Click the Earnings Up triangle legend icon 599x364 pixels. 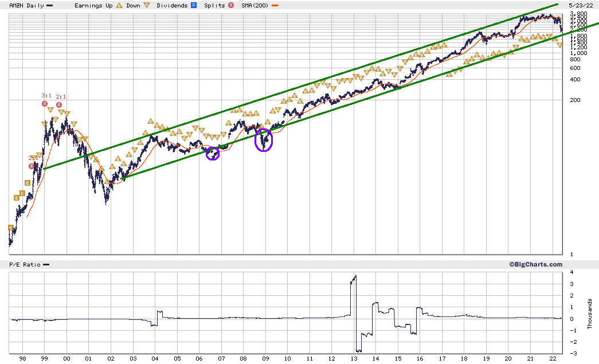(119, 5)
